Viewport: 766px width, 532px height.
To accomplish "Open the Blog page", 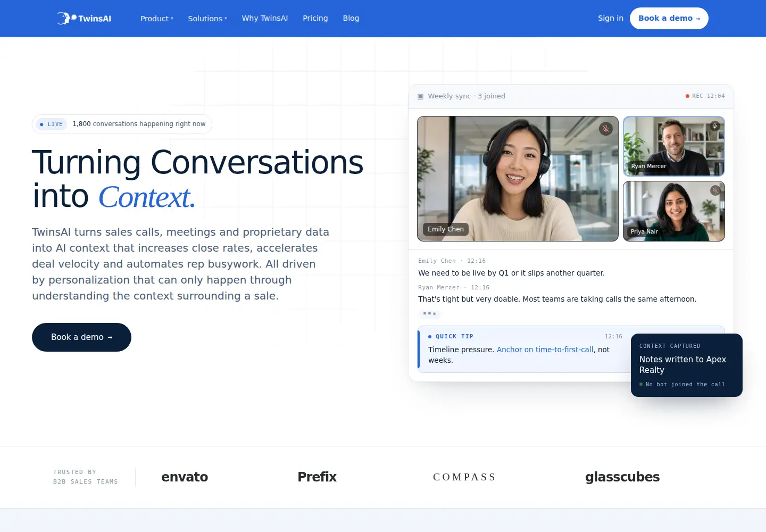I will coord(351,18).
